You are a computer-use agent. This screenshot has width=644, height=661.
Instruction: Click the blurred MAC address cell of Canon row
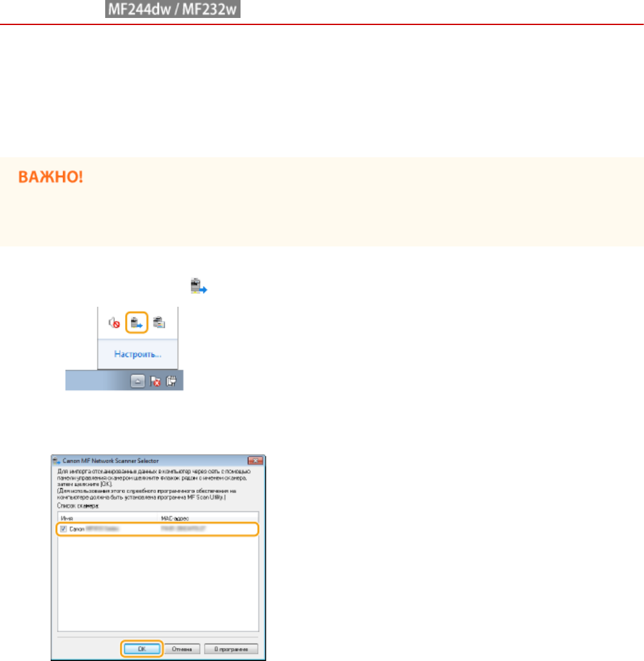coord(183,529)
